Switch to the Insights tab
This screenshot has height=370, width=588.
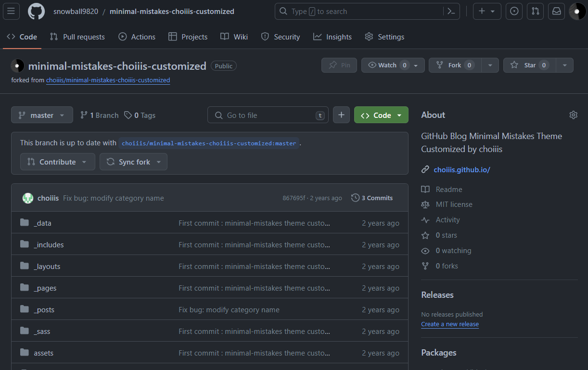click(332, 37)
